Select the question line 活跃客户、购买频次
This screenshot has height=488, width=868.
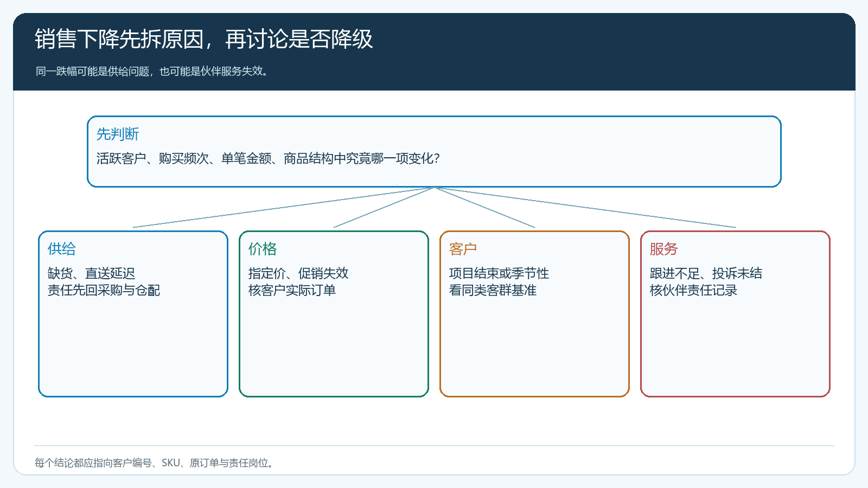268,158
